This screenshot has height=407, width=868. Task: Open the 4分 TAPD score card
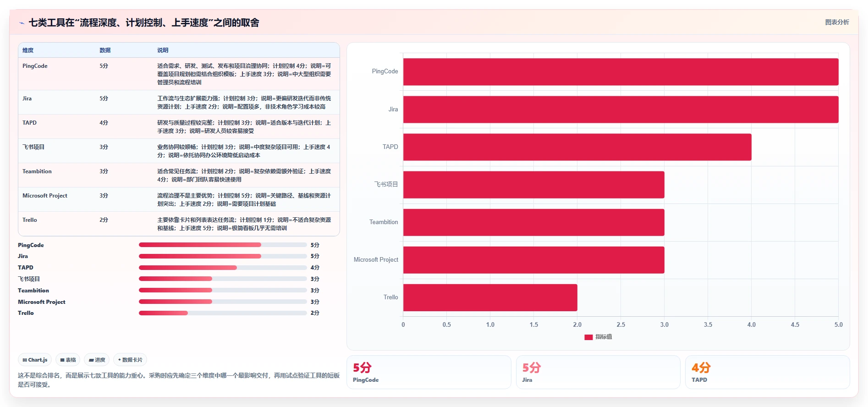768,372
